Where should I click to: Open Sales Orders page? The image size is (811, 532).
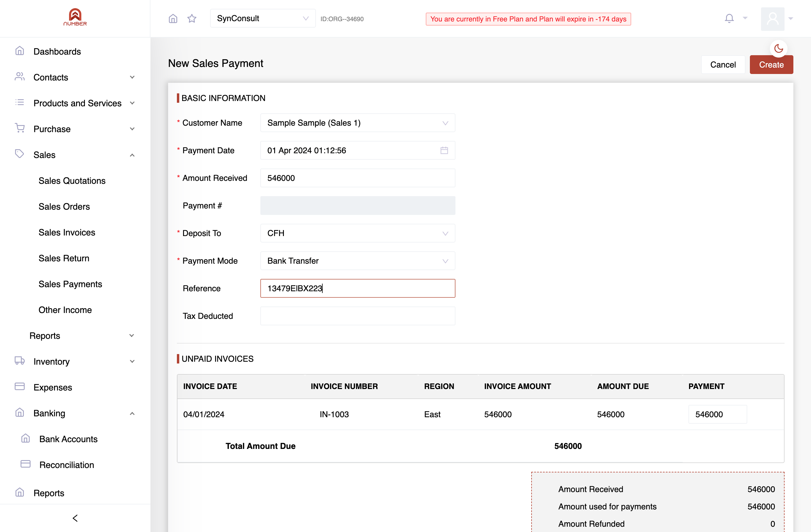click(64, 207)
